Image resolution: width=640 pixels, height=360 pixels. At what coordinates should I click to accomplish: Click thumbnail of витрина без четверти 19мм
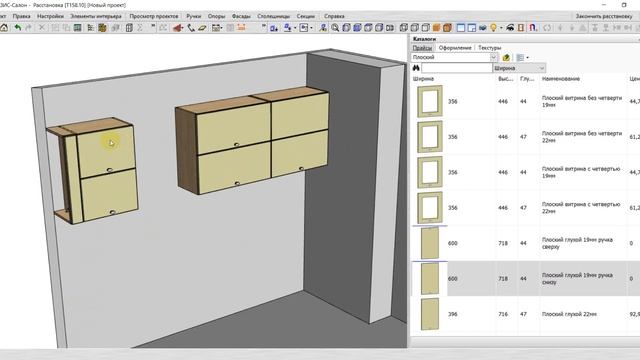[x=430, y=101]
